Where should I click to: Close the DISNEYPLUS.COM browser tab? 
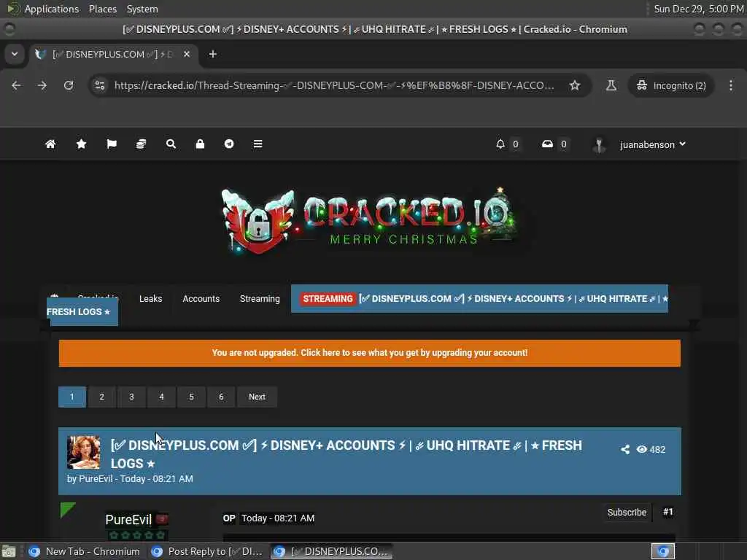(x=187, y=54)
